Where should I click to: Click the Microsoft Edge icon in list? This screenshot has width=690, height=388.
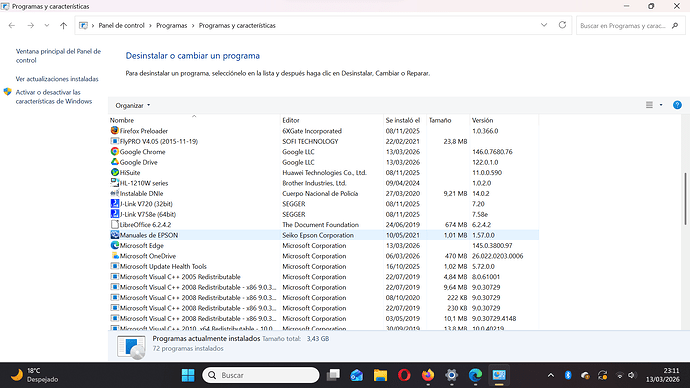[x=114, y=245]
